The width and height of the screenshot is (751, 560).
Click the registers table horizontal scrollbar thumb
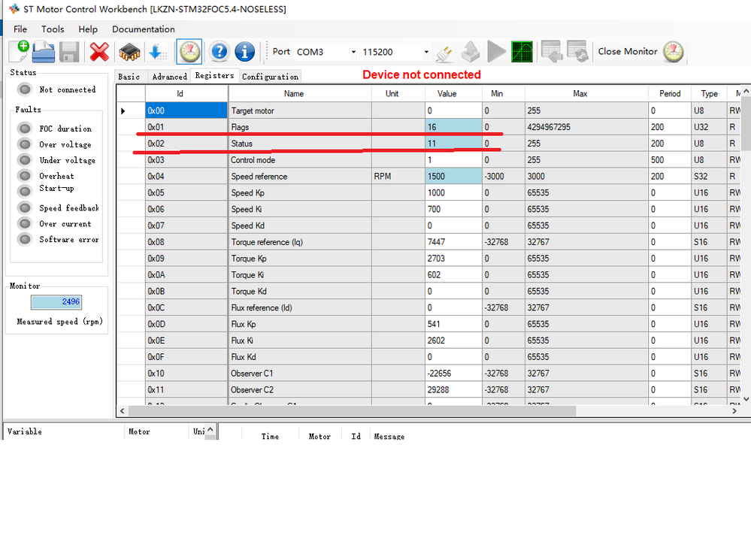pos(352,411)
